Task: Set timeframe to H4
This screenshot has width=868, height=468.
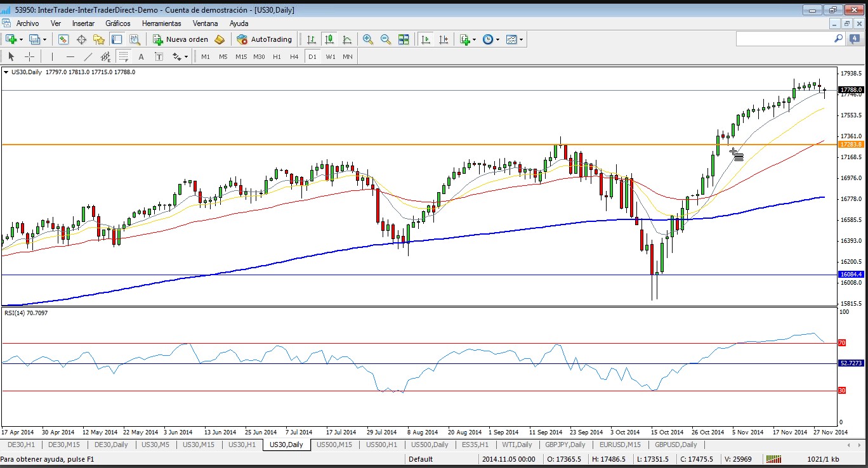Action: point(294,56)
